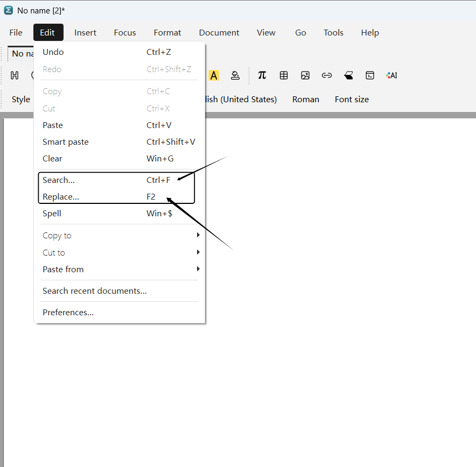The width and height of the screenshot is (476, 467).
Task: Open Preferences... from the Edit menu
Action: (68, 313)
